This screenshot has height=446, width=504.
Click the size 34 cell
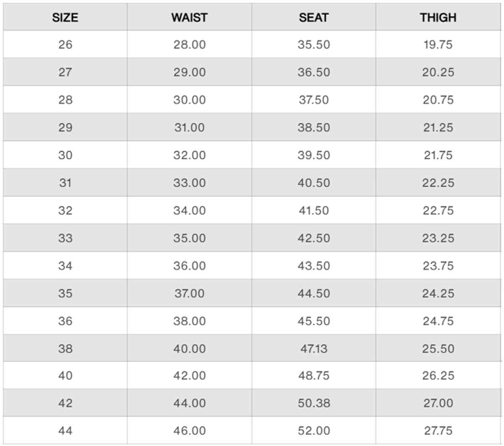pos(65,266)
